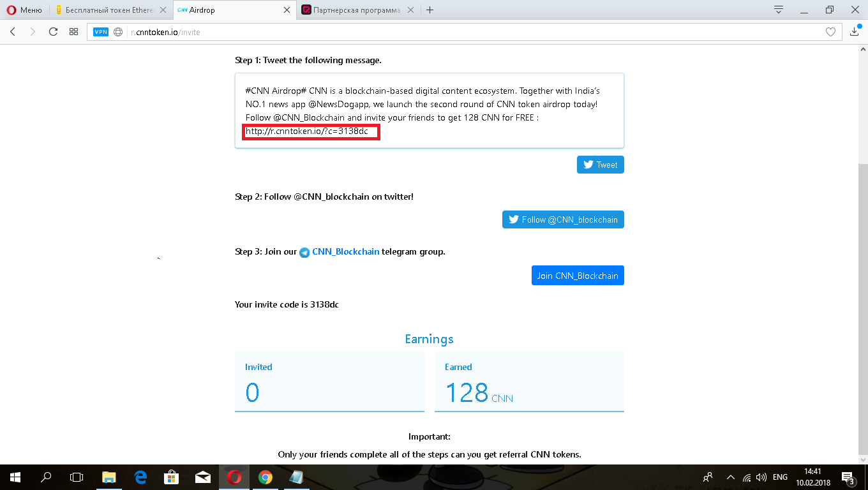Click the Earned 128 CNN value
The width and height of the screenshot is (868, 490).
pos(479,393)
